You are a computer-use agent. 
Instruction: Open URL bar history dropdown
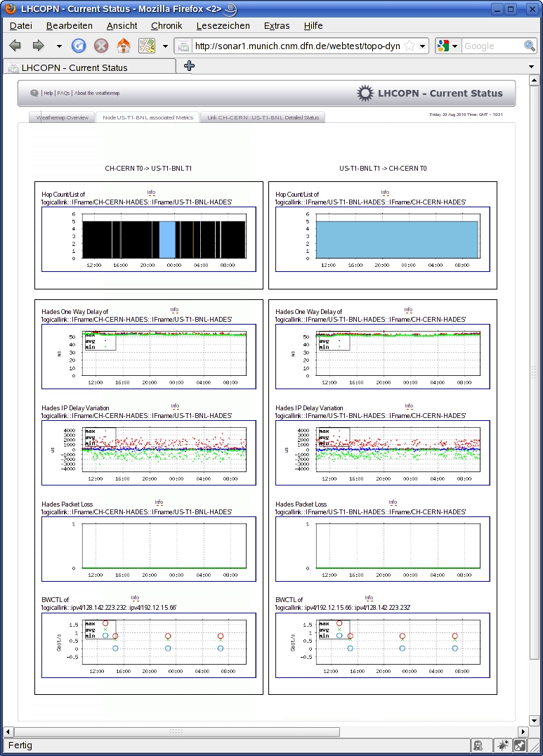pyautogui.click(x=422, y=46)
